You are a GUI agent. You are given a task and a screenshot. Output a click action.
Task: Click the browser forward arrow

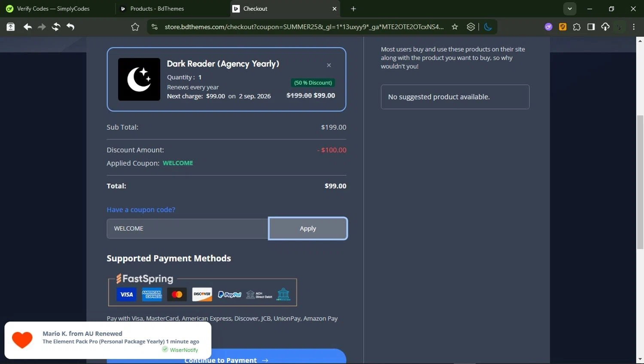point(42,27)
